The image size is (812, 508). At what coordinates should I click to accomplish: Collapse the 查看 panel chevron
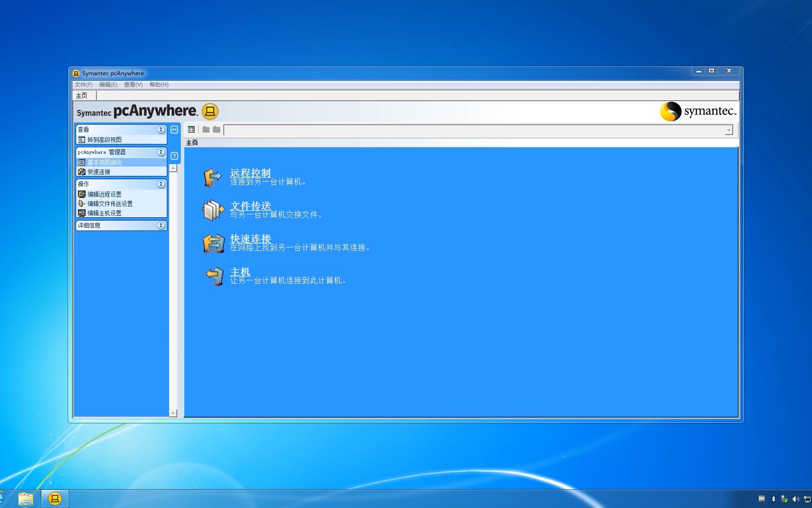[161, 129]
